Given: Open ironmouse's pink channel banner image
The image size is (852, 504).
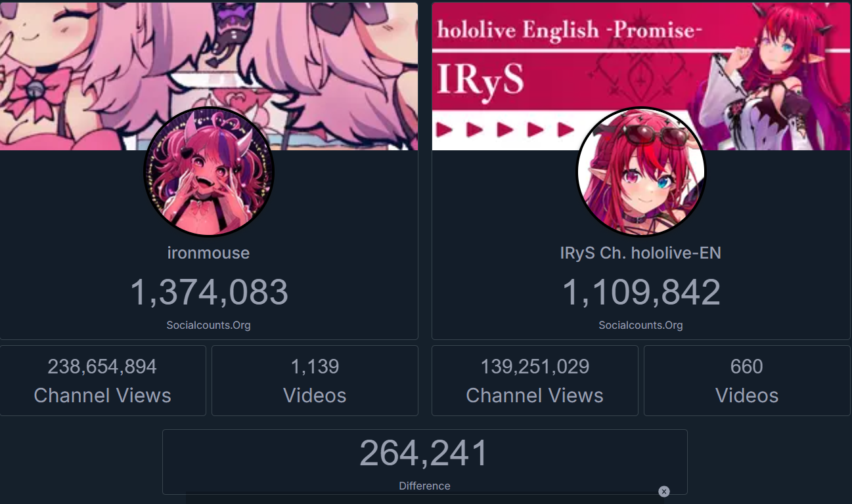Looking at the screenshot, I should pos(209,76).
